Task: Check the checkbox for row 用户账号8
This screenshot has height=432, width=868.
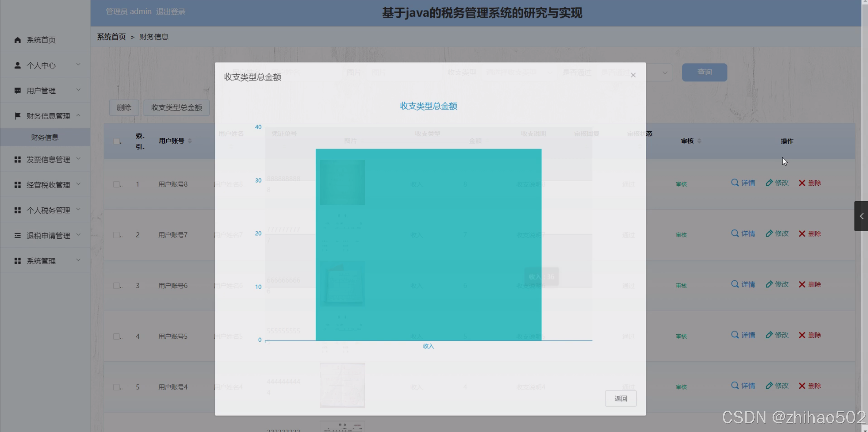Action: click(x=116, y=184)
